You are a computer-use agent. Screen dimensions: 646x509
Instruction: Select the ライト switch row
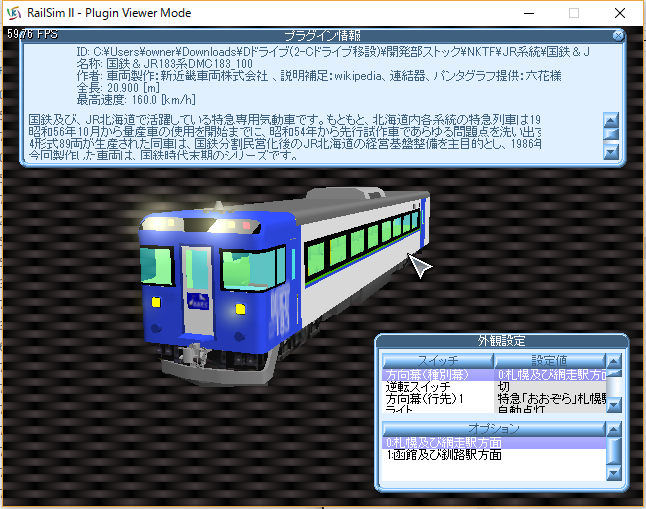[x=438, y=409]
